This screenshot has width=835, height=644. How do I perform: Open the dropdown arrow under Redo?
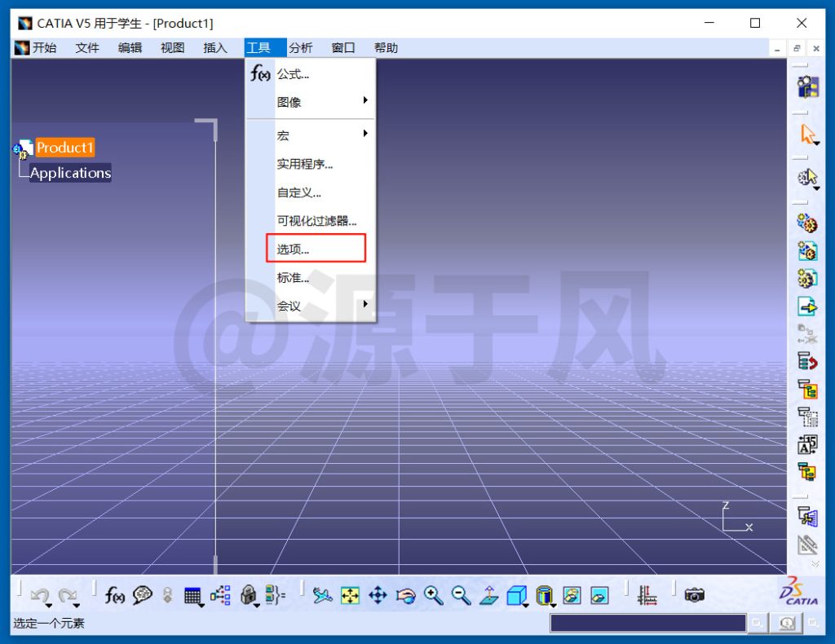pos(76,606)
